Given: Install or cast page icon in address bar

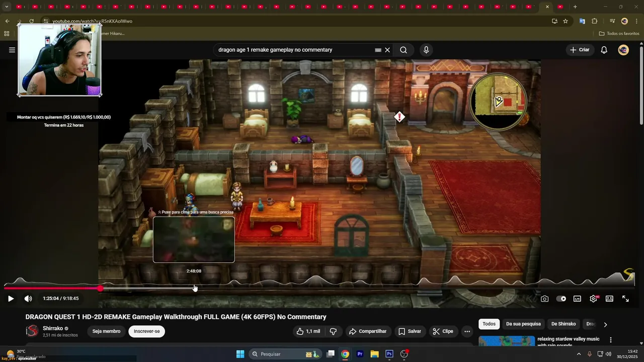Looking at the screenshot, I should coord(554,21).
